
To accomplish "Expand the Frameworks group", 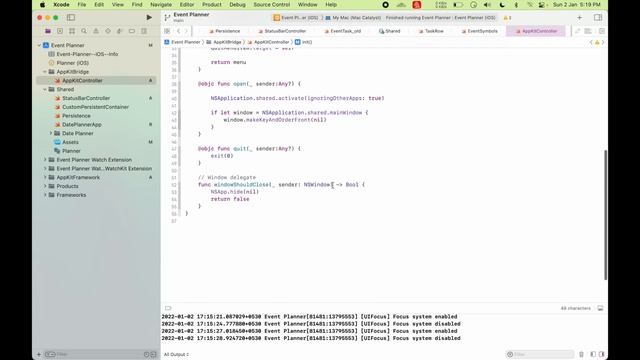I will click(45, 195).
